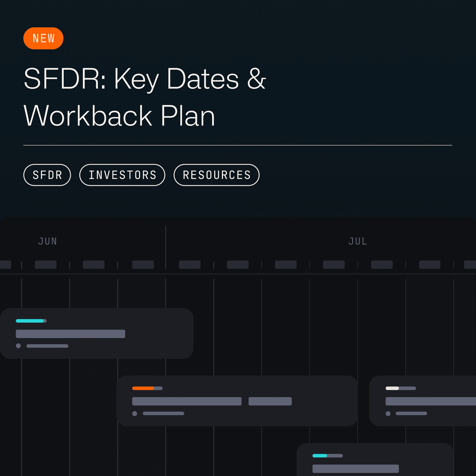Viewport: 476px width, 476px height.
Task: Click the JUL month label
Action: (x=358, y=241)
